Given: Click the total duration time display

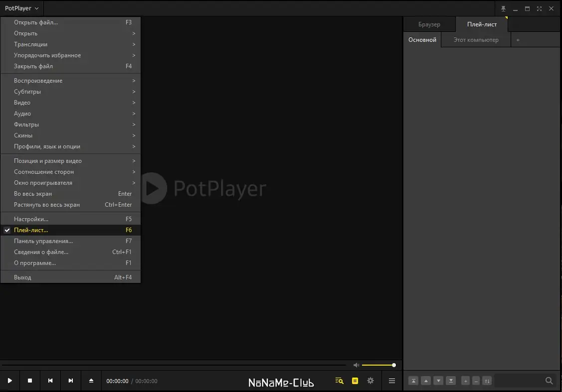Looking at the screenshot, I should pos(146,381).
